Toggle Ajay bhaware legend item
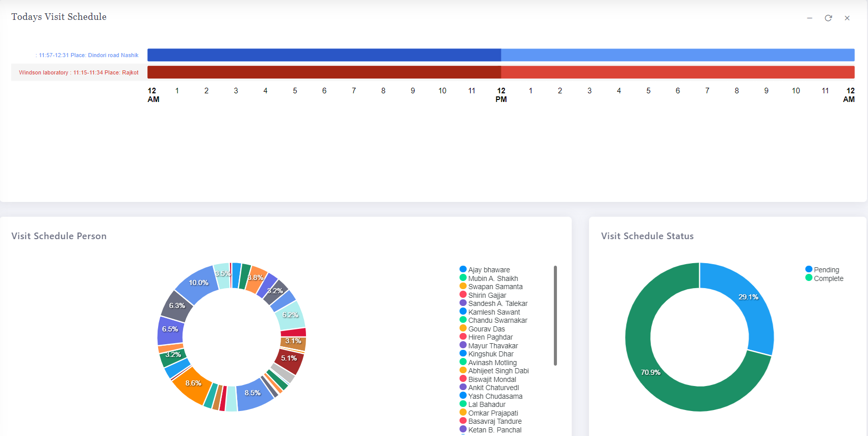 [x=484, y=270]
